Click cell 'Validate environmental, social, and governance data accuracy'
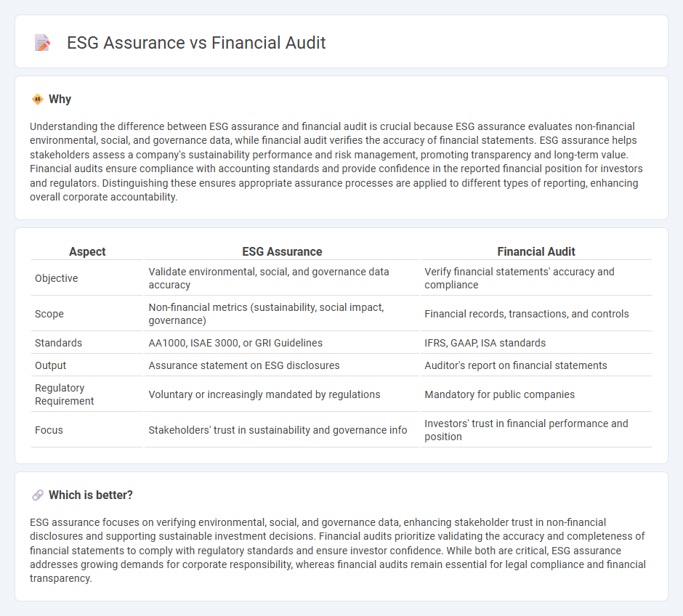 pyautogui.click(x=282, y=278)
